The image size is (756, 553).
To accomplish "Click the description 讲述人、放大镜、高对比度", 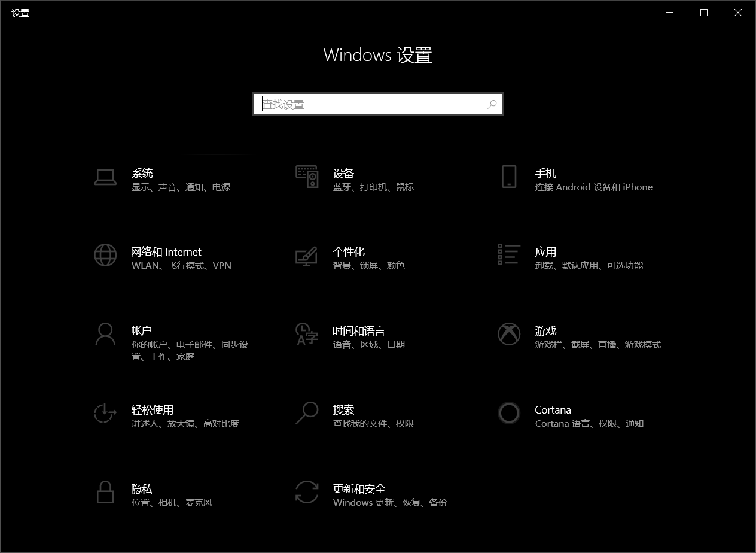I will [185, 424].
